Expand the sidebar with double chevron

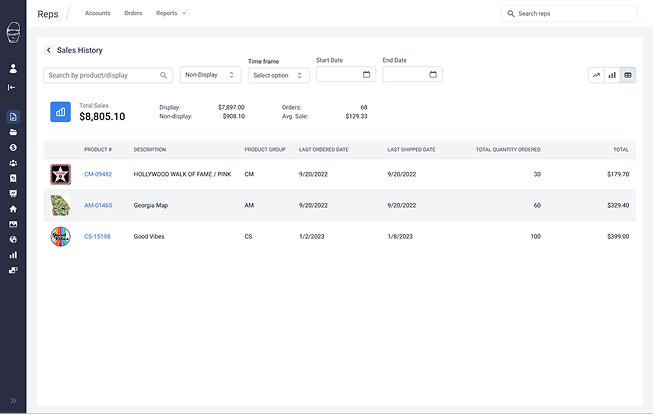click(13, 401)
